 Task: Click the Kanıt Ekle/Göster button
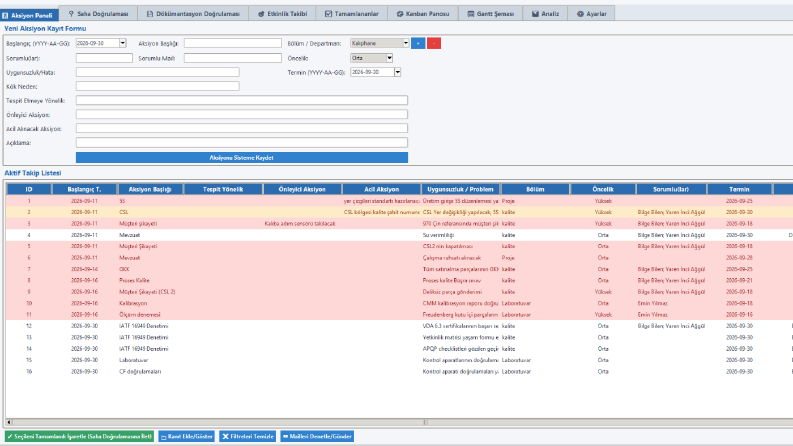coord(187,436)
